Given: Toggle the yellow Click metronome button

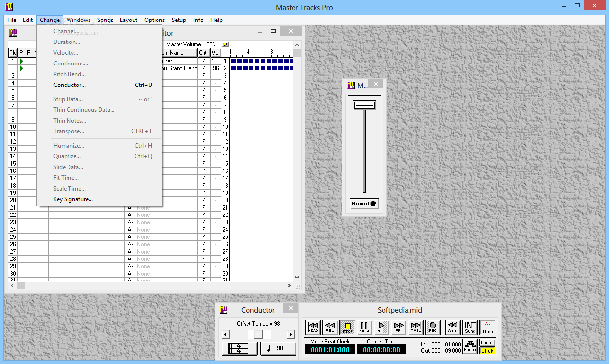Looking at the screenshot, I should click(x=487, y=350).
